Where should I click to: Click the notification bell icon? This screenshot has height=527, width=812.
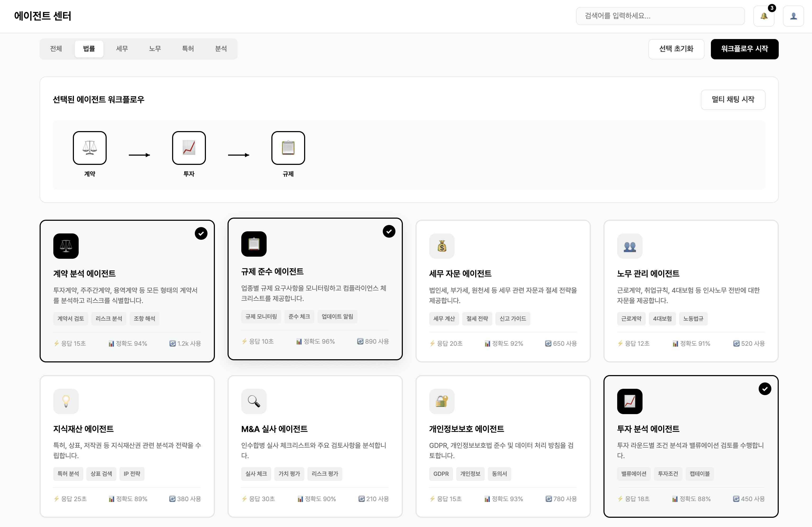[763, 16]
